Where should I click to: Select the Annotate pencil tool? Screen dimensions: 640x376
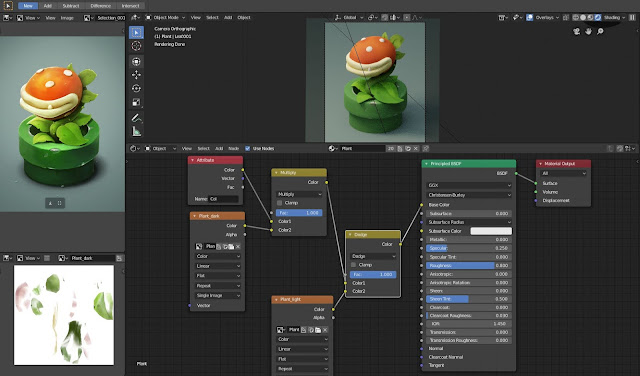[136, 118]
